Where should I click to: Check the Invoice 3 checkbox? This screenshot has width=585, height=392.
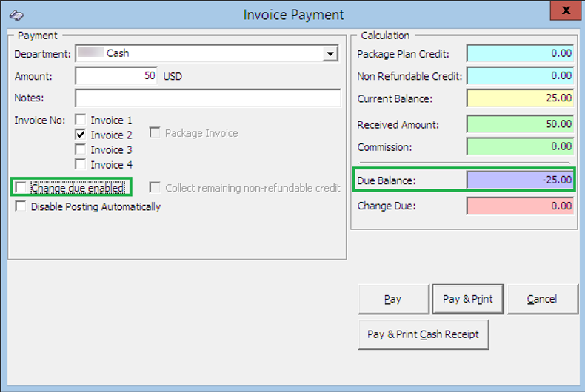pos(80,149)
